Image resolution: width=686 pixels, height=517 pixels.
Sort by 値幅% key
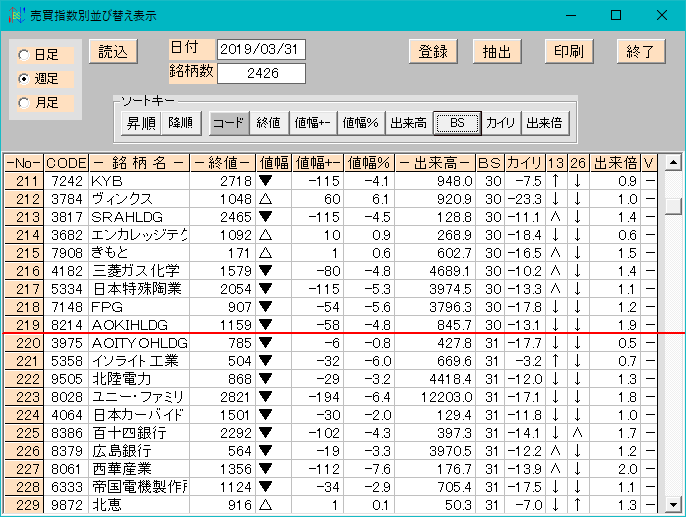(x=360, y=123)
